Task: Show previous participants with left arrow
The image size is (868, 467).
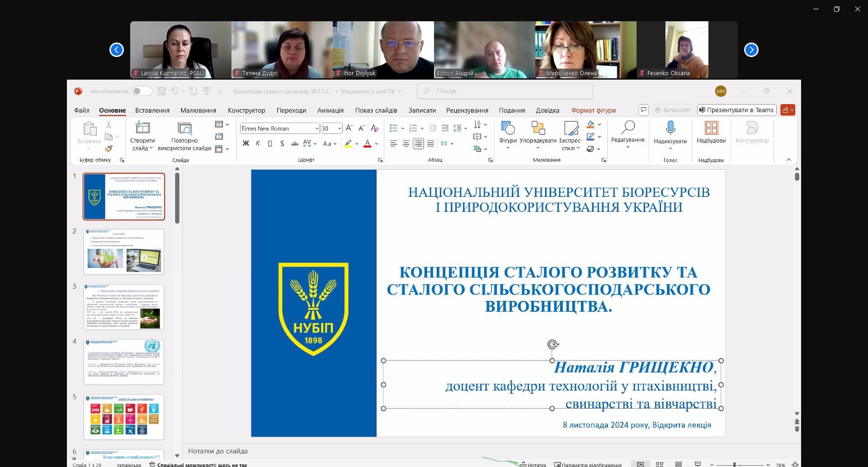Action: tap(117, 50)
